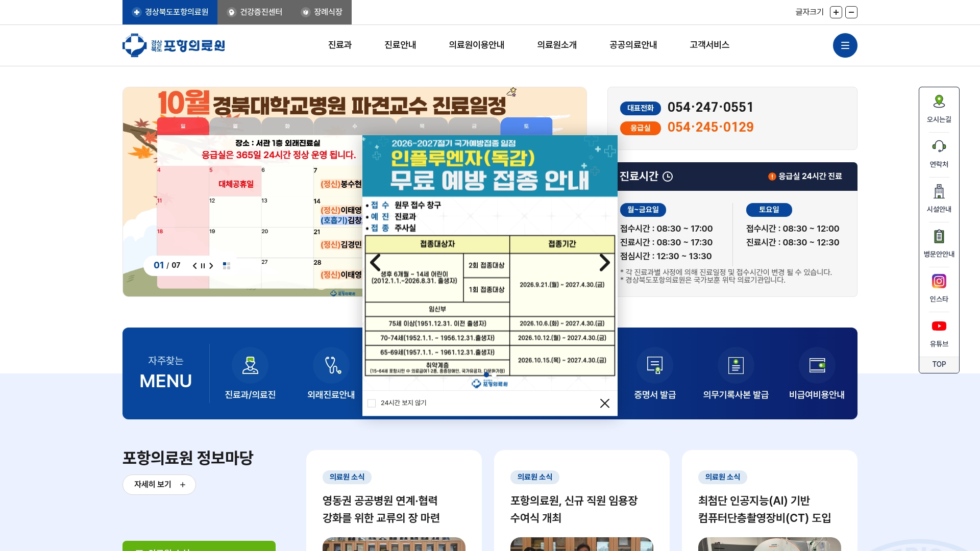The width and height of the screenshot is (980, 551).
Task: Click the 포항의료원 logo
Action: tap(174, 45)
